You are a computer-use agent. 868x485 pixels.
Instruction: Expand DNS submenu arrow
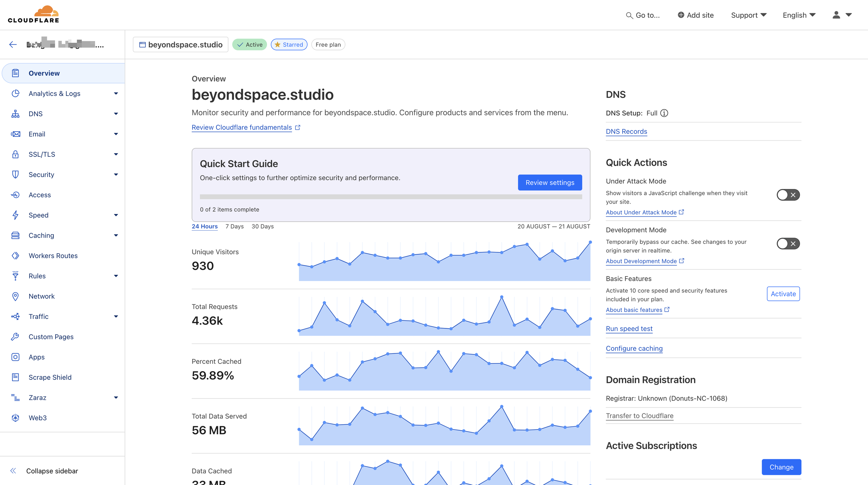point(116,114)
